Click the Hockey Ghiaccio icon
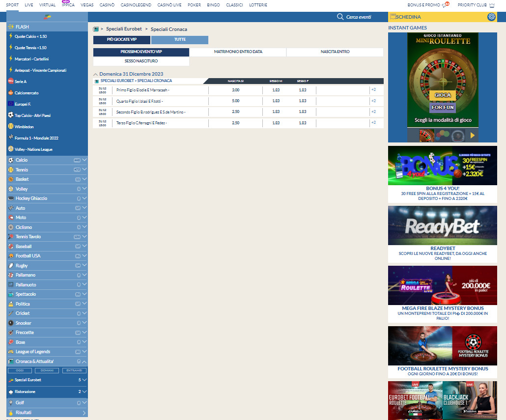 pyautogui.click(x=11, y=198)
